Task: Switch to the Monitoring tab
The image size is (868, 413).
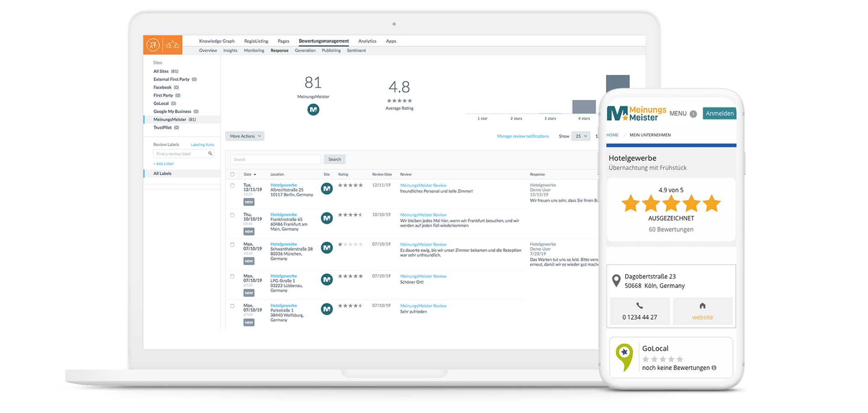Action: tap(254, 51)
